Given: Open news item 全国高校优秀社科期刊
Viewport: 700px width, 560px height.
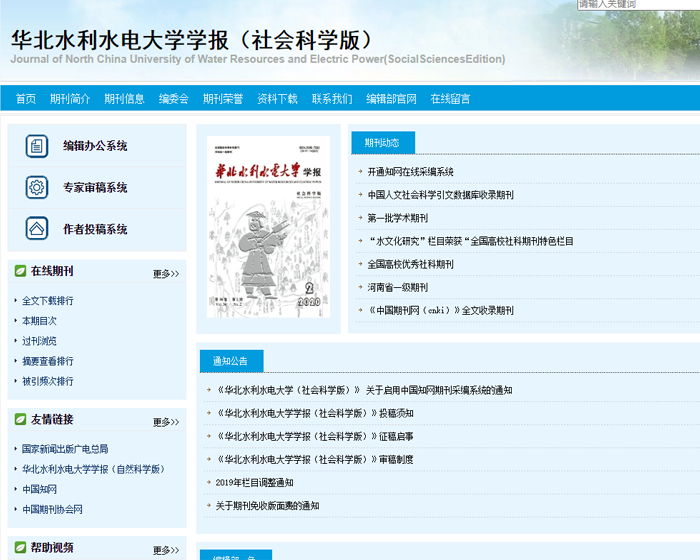Looking at the screenshot, I should coord(410,264).
